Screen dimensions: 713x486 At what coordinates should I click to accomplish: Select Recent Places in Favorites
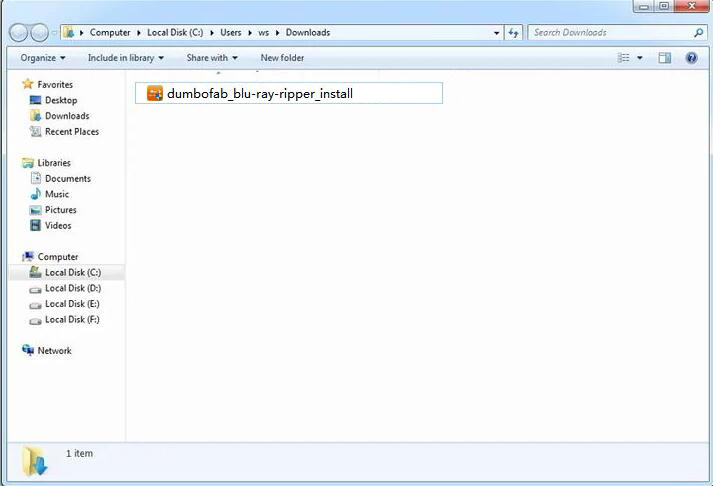(71, 132)
